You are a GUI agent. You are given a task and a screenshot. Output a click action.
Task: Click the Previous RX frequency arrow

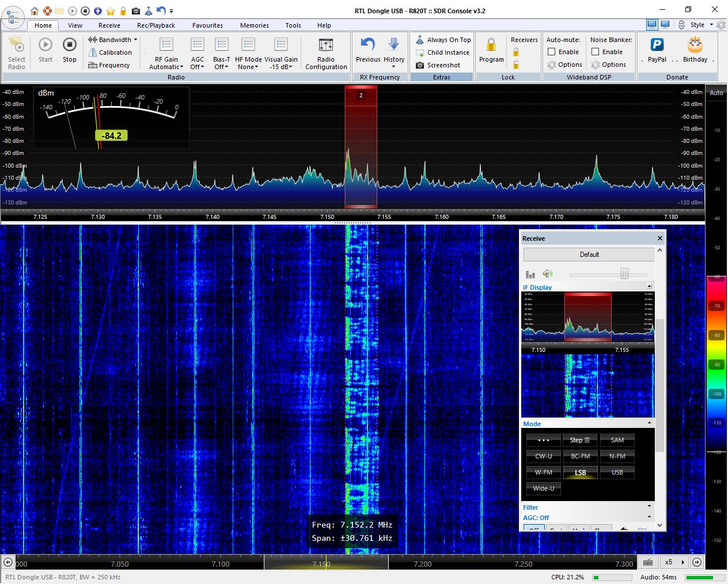(367, 45)
